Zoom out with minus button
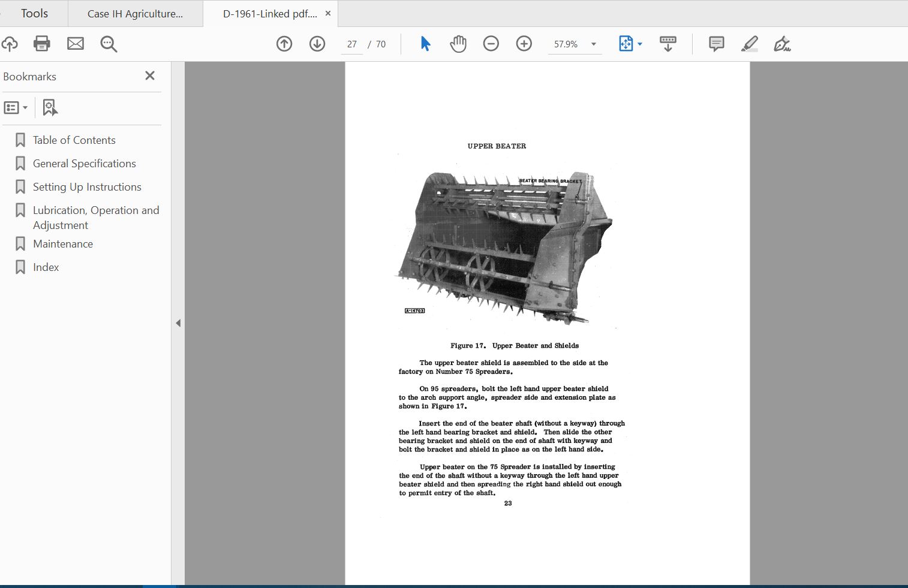Screen dimensions: 908x588 [x=491, y=44]
